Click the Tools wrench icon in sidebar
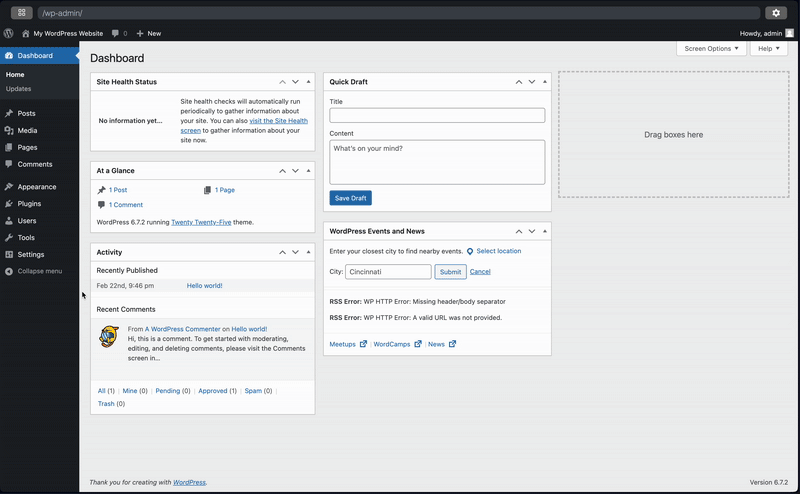The height and width of the screenshot is (494, 800). coord(9,237)
